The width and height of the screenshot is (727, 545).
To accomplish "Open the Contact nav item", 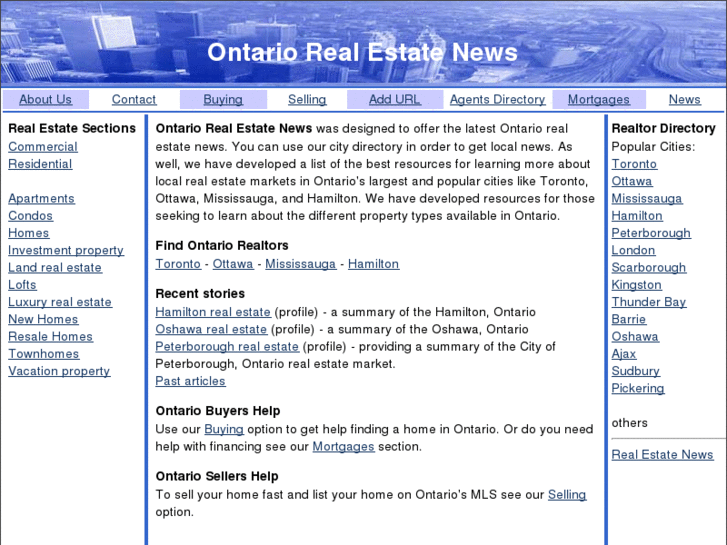I will 134,100.
